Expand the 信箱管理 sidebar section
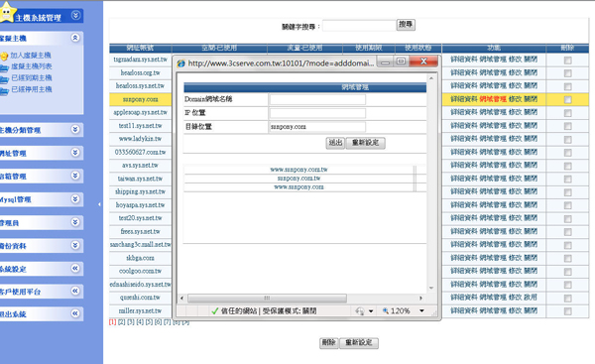 75,176
